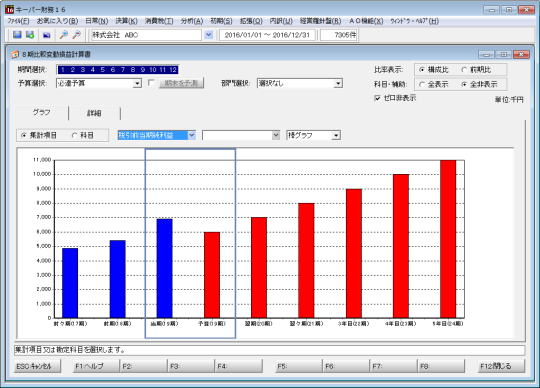
Task: Switch to the 詳細 tab
Action: pos(94,113)
